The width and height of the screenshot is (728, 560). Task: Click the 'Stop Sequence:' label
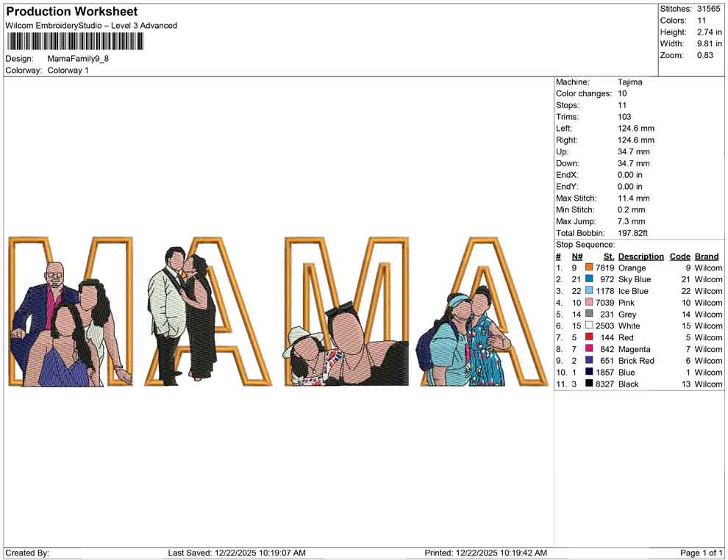585,245
